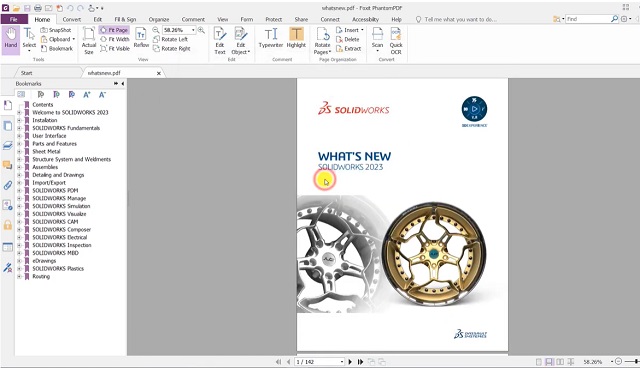The width and height of the screenshot is (640, 368).
Task: Expand the Assemblies bookmark node
Action: click(19, 167)
